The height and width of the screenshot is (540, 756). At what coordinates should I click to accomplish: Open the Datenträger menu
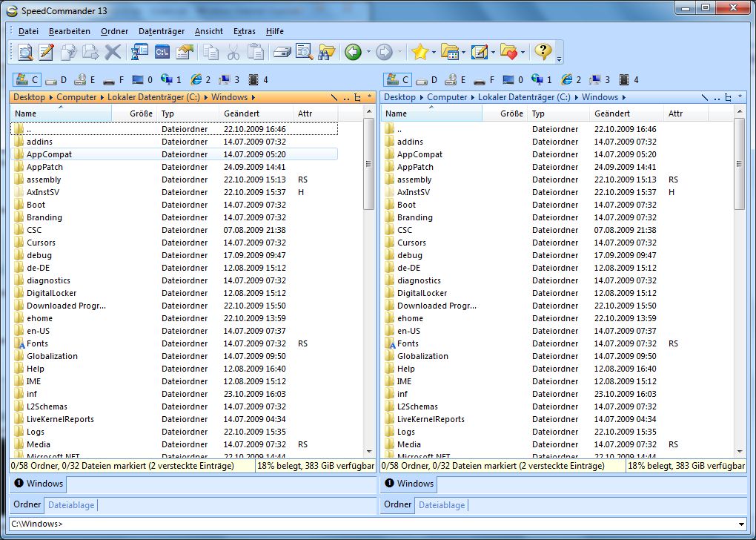[161, 31]
